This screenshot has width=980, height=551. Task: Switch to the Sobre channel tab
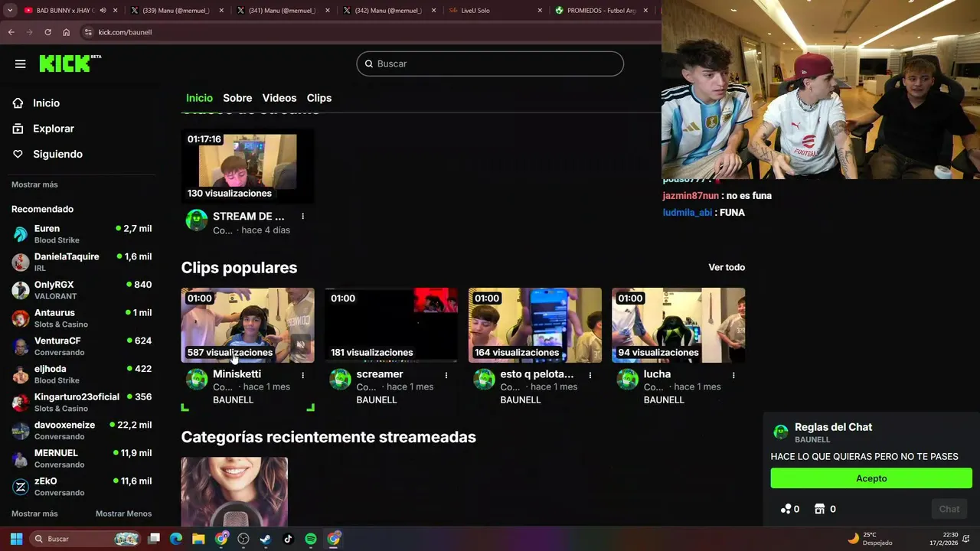(237, 98)
